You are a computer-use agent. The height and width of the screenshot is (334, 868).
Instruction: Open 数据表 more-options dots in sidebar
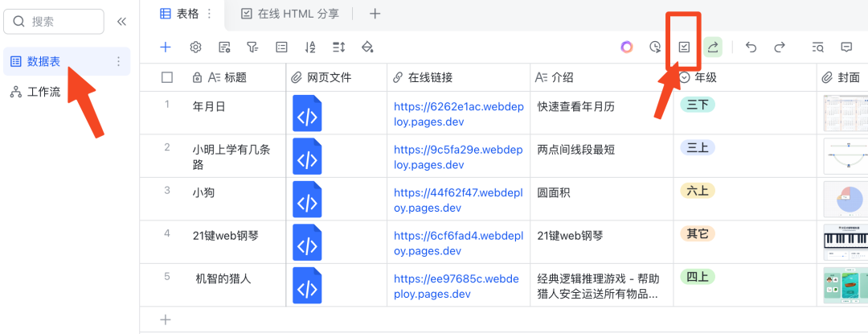118,61
